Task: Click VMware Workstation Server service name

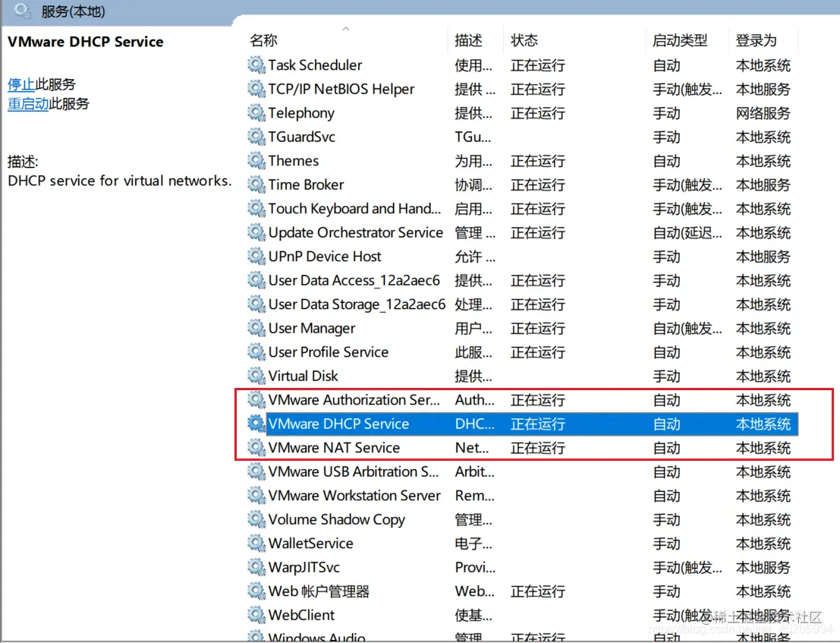Action: pos(354,496)
